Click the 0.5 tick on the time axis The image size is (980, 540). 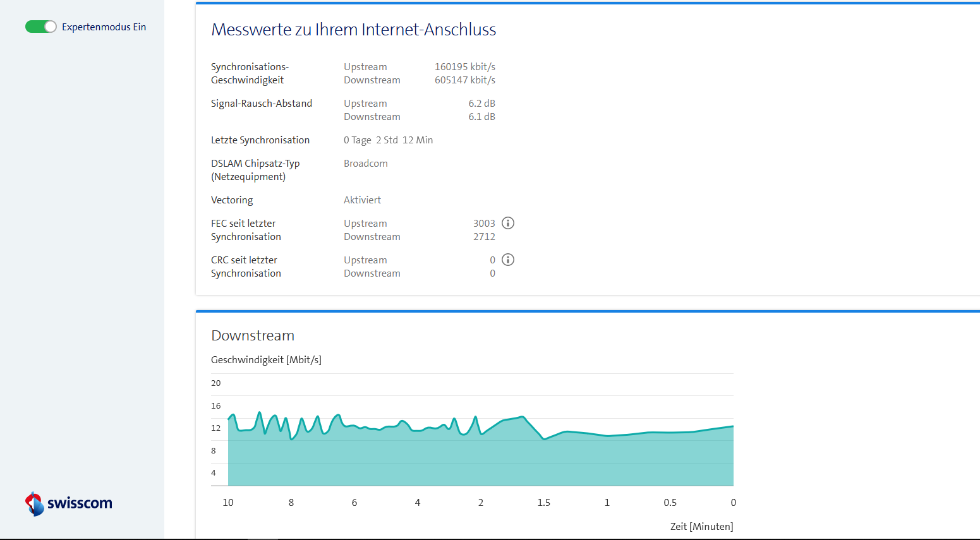pyautogui.click(x=670, y=503)
